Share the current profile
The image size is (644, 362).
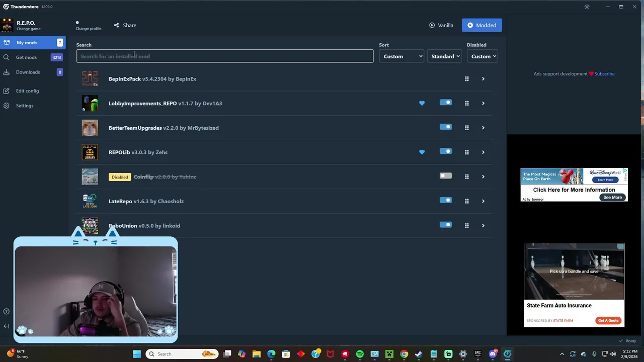point(125,25)
